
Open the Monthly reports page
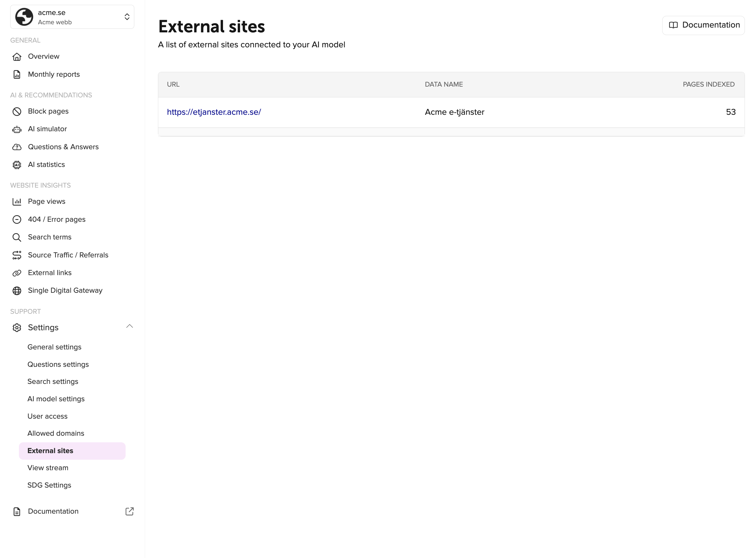click(54, 74)
